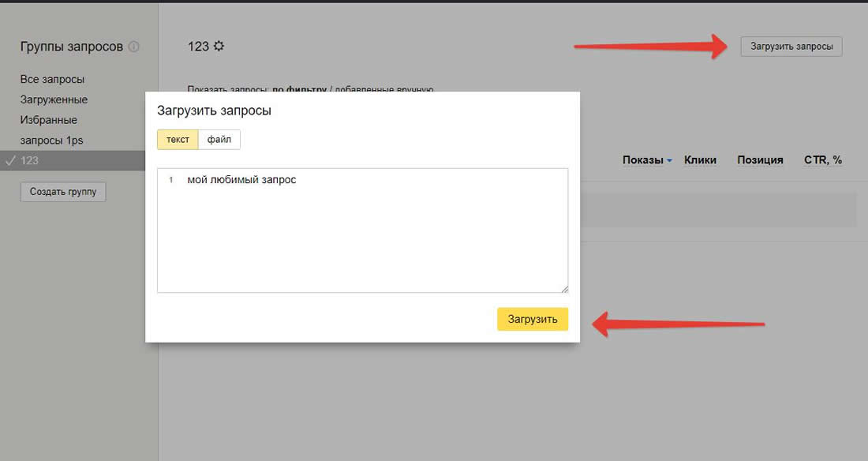The width and height of the screenshot is (868, 461).
Task: Sort by the Позиция column
Action: coord(760,160)
